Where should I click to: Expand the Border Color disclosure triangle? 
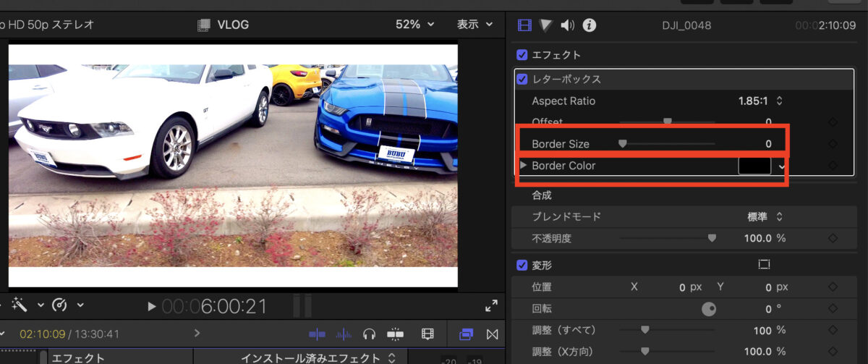[524, 166]
